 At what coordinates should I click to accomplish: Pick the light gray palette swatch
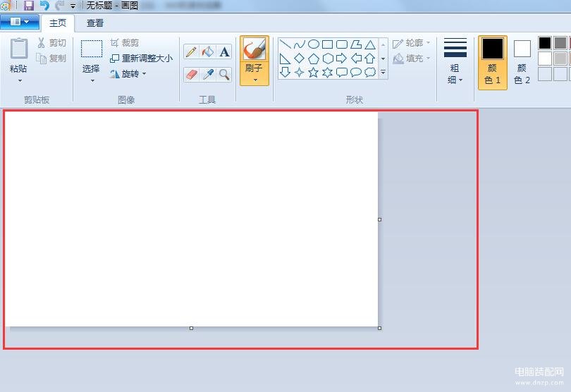pos(560,59)
